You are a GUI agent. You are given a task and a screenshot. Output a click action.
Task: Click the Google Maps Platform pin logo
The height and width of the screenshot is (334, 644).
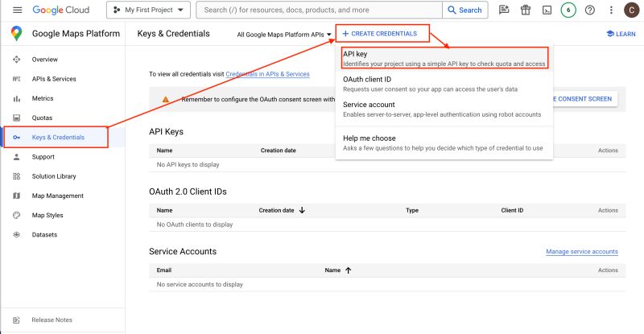pyautogui.click(x=16, y=33)
